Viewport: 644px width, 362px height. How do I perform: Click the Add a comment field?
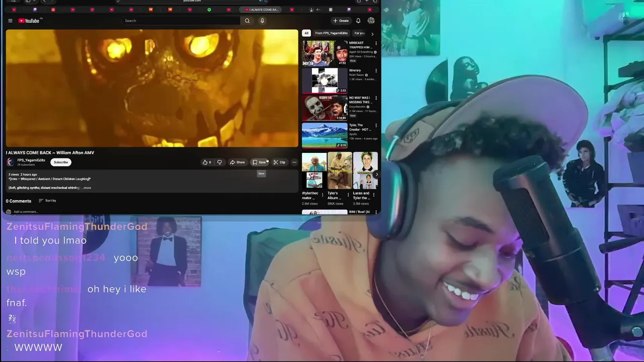[x=26, y=212]
